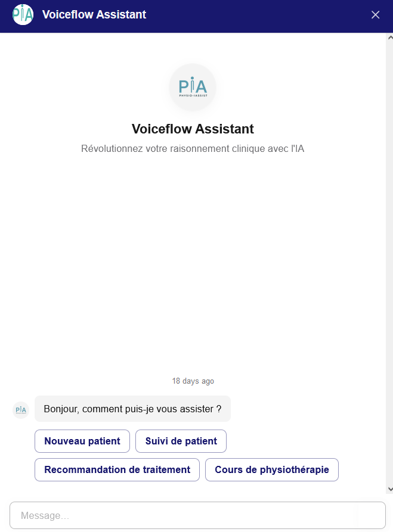Click the blank white chat area
393x532 pixels.
(193, 265)
